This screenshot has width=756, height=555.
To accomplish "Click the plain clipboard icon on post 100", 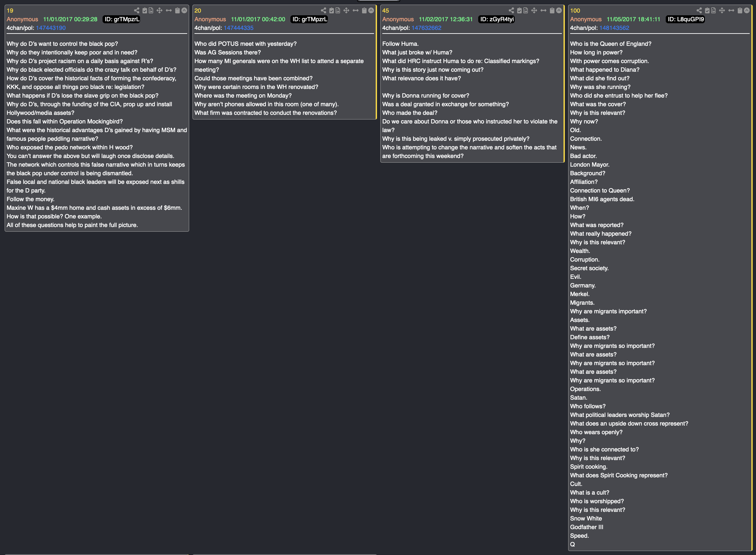I will pyautogui.click(x=739, y=10).
